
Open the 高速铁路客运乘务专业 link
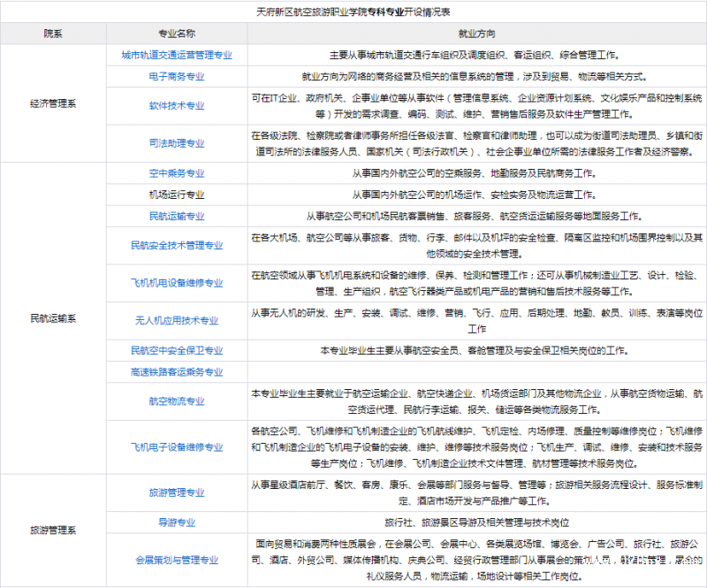[177, 372]
